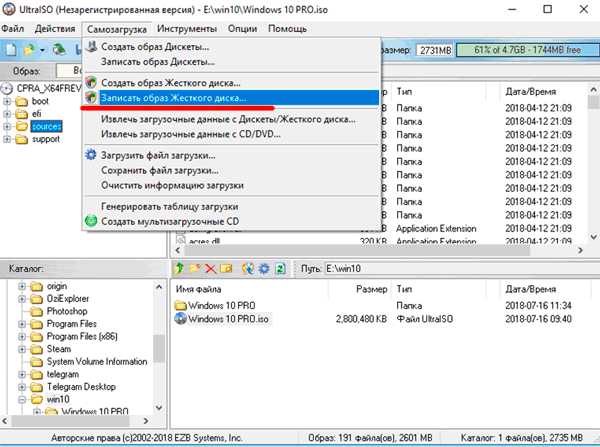Choose Извлечь загрузочные данные с CD/DVD...
600x447 pixels.
pyautogui.click(x=232, y=134)
